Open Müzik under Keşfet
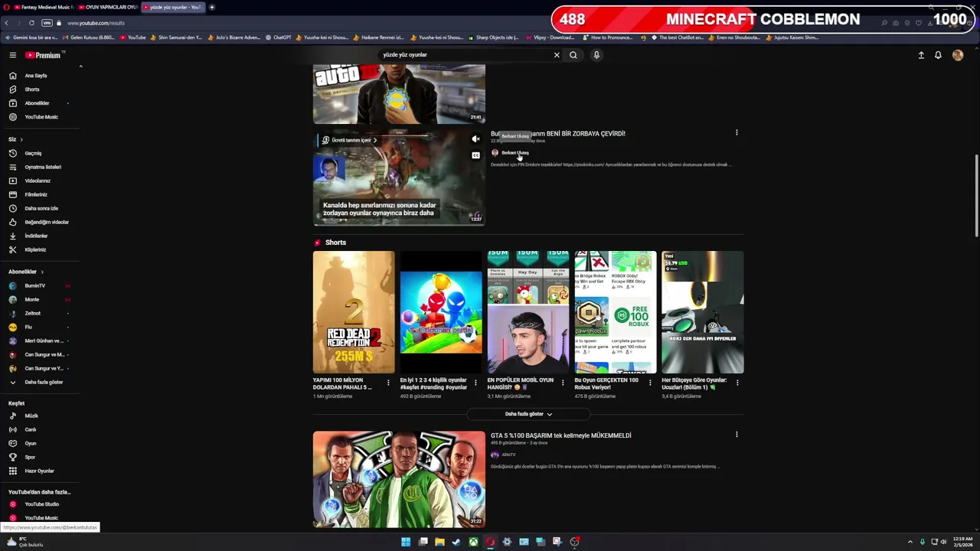 tap(31, 416)
